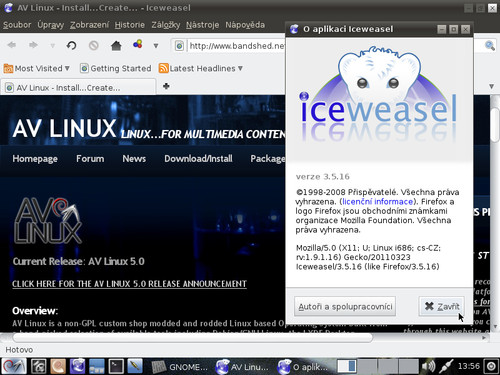Open a new tab with the plus icon
This screenshot has width=500, height=375.
click(166, 86)
